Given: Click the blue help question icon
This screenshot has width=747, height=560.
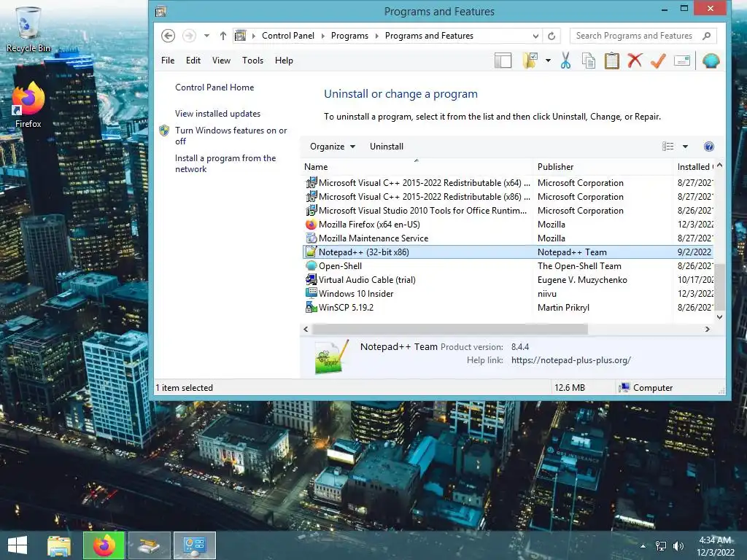Looking at the screenshot, I should click(x=709, y=147).
